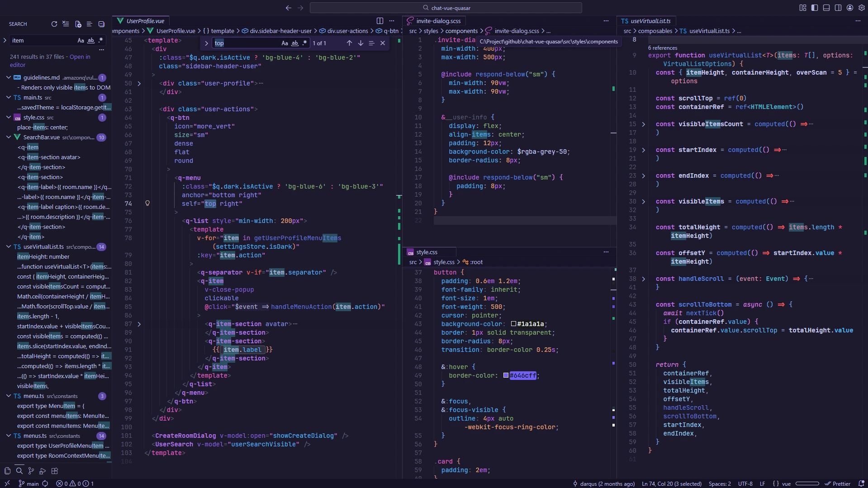Toggle regex in Search panel

tap(100, 40)
